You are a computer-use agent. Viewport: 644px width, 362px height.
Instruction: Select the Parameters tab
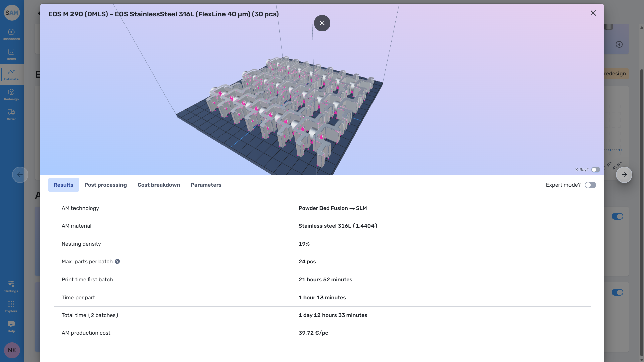click(x=206, y=185)
